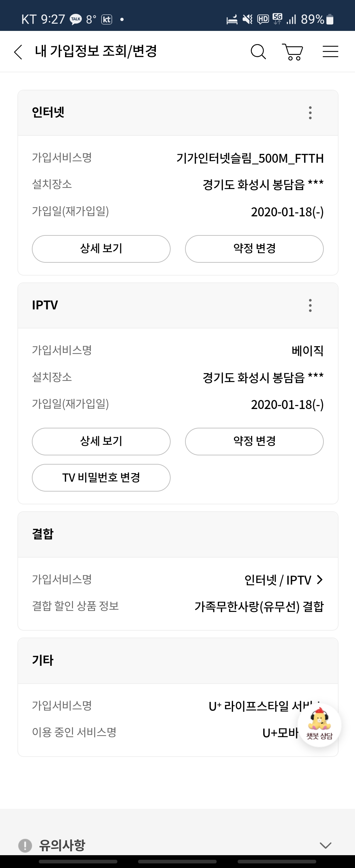The height and width of the screenshot is (868, 355).
Task: Open the hamburger menu icon
Action: [x=330, y=52]
